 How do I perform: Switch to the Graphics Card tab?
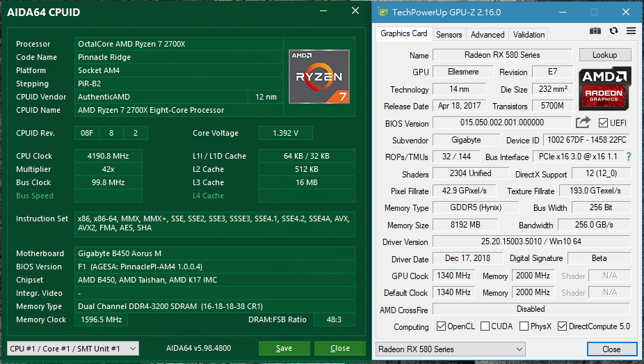(404, 33)
